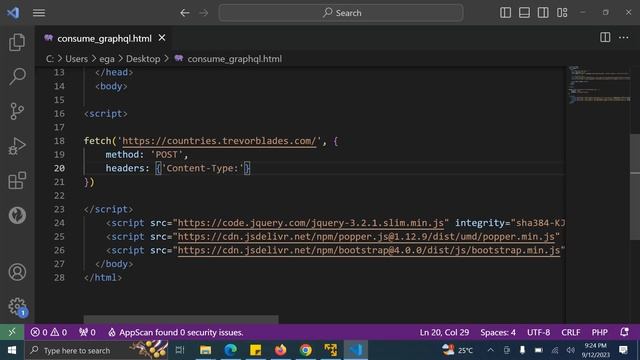Change language mode via PHP entry
The height and width of the screenshot is (360, 640).
coord(600,332)
